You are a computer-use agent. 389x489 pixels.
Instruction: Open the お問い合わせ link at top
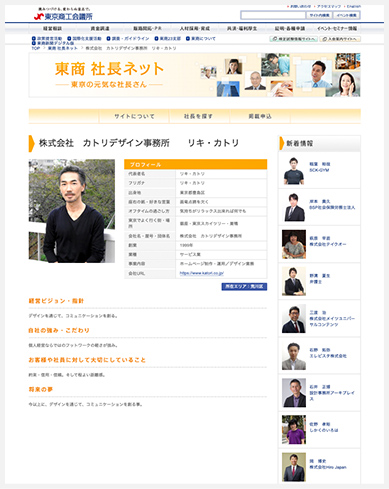click(300, 6)
